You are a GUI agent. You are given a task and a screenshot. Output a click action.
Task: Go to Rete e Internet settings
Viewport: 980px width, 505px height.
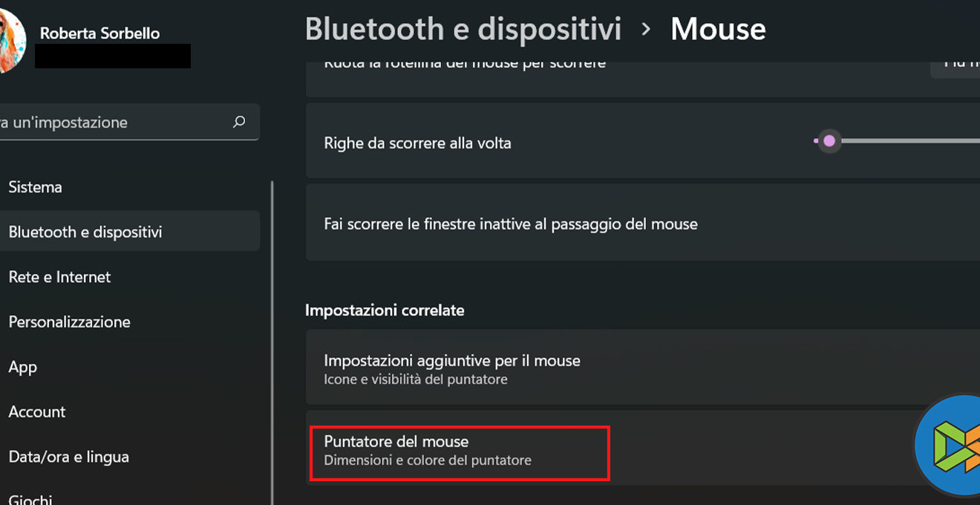click(59, 277)
